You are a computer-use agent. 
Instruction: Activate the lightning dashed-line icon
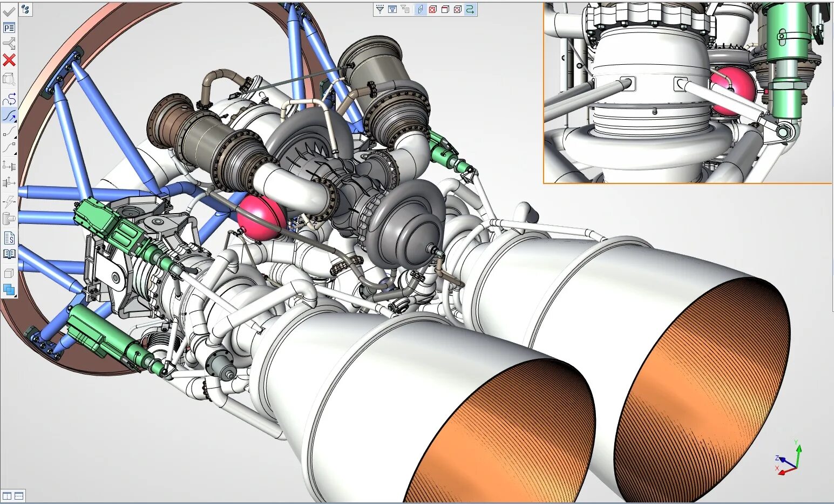(x=9, y=202)
